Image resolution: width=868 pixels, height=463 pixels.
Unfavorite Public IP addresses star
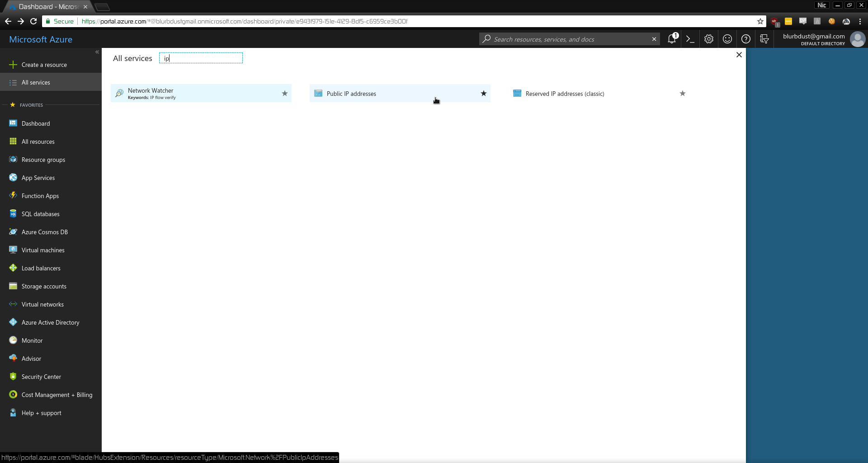483,94
